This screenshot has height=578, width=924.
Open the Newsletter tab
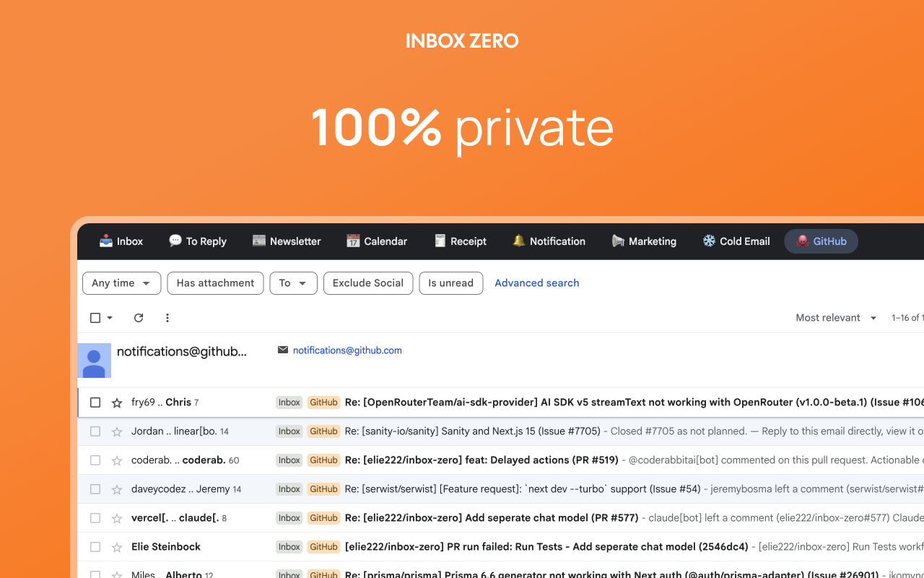(x=287, y=241)
